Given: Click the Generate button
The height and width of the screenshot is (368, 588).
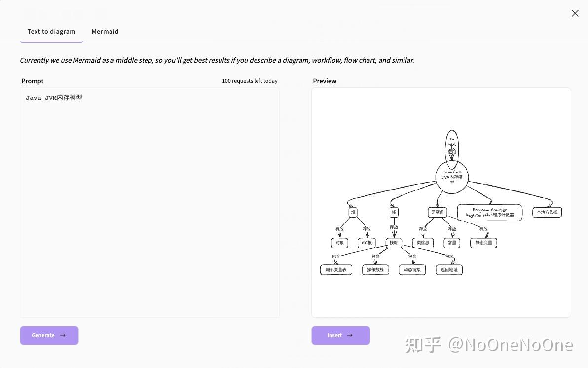Looking at the screenshot, I should click(49, 335).
